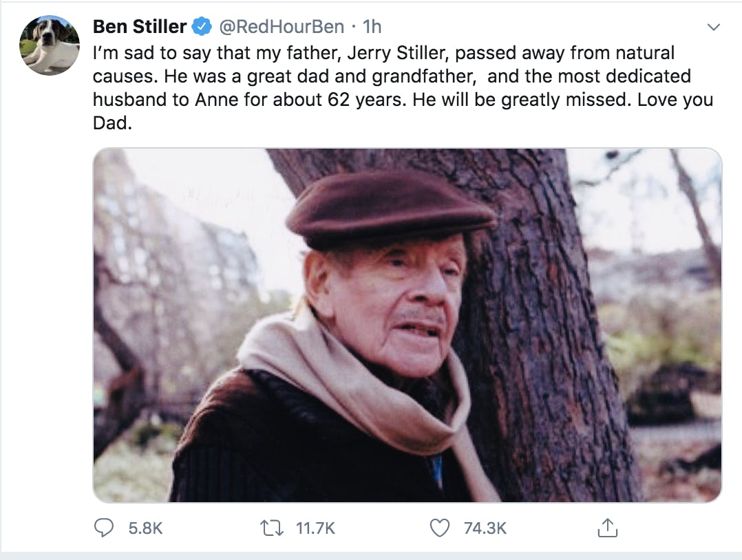
Task: Share the tweet via the upload arrow icon
Action: (x=607, y=528)
